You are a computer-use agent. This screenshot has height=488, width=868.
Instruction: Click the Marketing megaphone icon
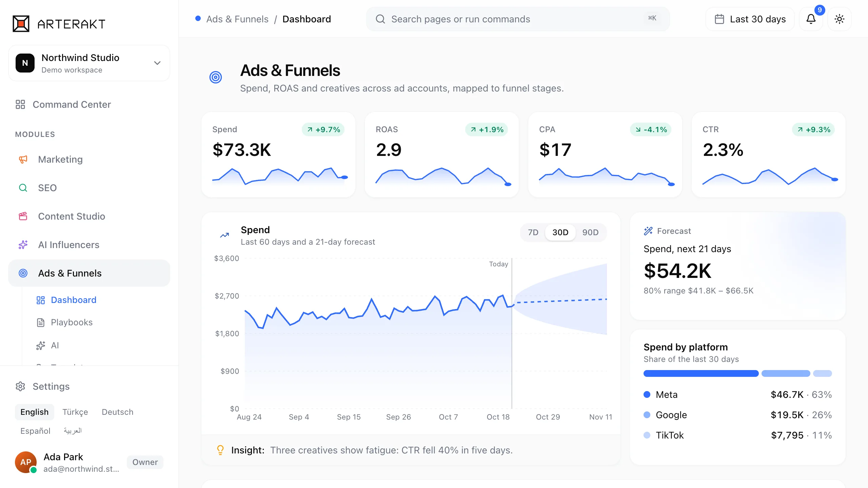(x=23, y=159)
